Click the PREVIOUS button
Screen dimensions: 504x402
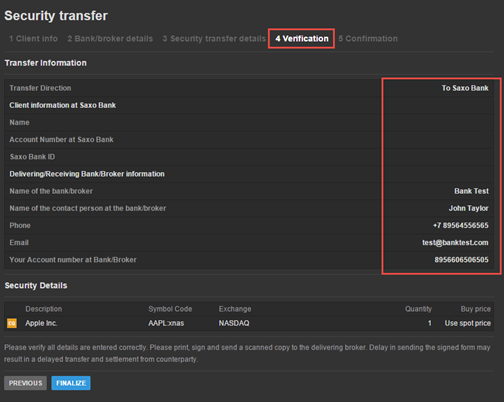(x=25, y=383)
